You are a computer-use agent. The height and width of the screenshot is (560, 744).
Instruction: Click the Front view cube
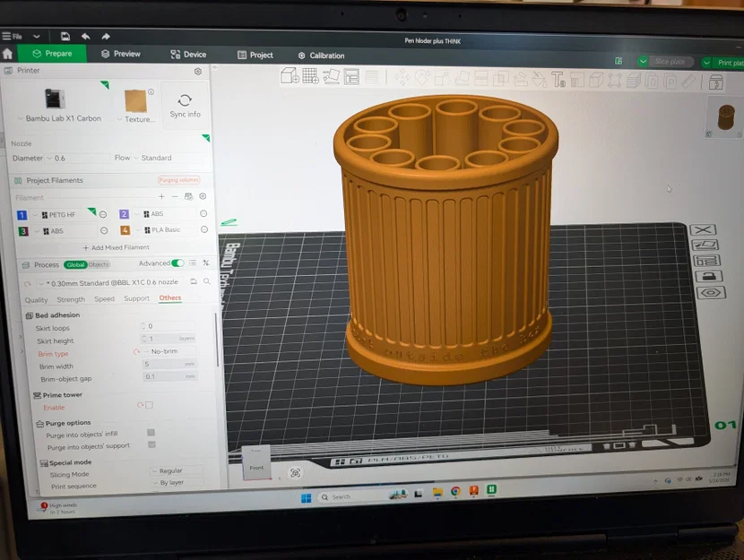click(x=256, y=465)
